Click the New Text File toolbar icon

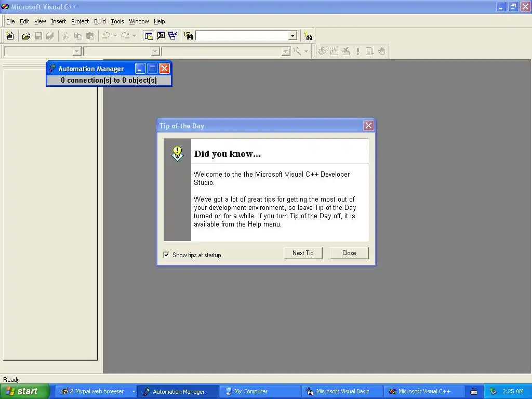10,36
